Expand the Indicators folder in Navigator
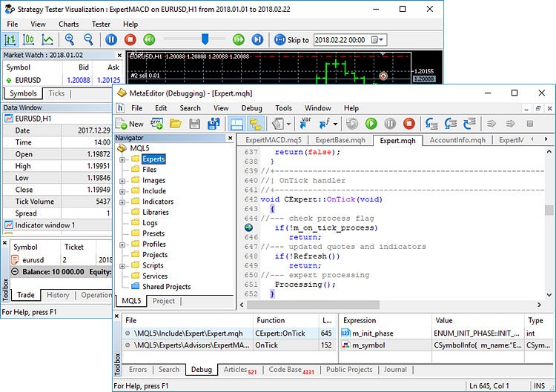The height and width of the screenshot is (392, 556). coord(122,202)
